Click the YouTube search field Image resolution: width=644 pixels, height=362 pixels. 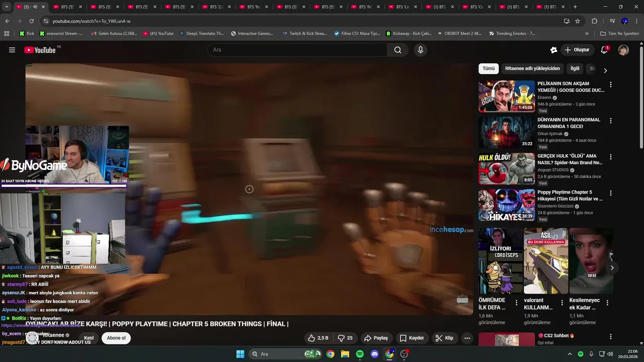(x=297, y=50)
